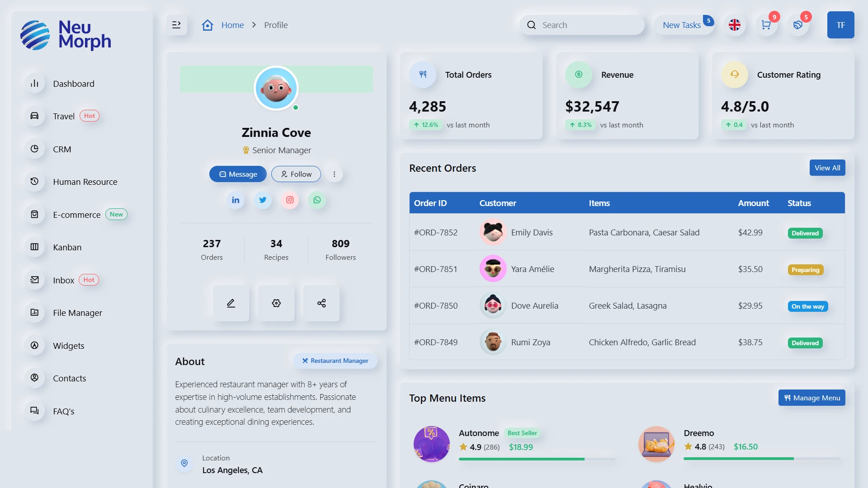Open the shopping cart icon

click(766, 25)
